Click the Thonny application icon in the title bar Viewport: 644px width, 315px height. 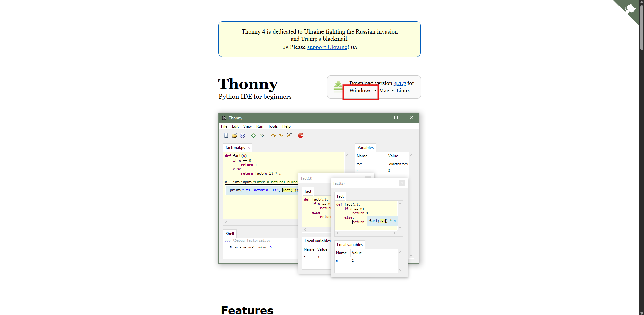click(224, 118)
